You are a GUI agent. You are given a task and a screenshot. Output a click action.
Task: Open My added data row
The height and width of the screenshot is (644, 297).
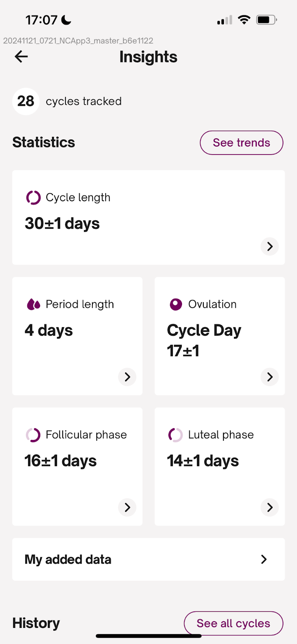coord(148,559)
